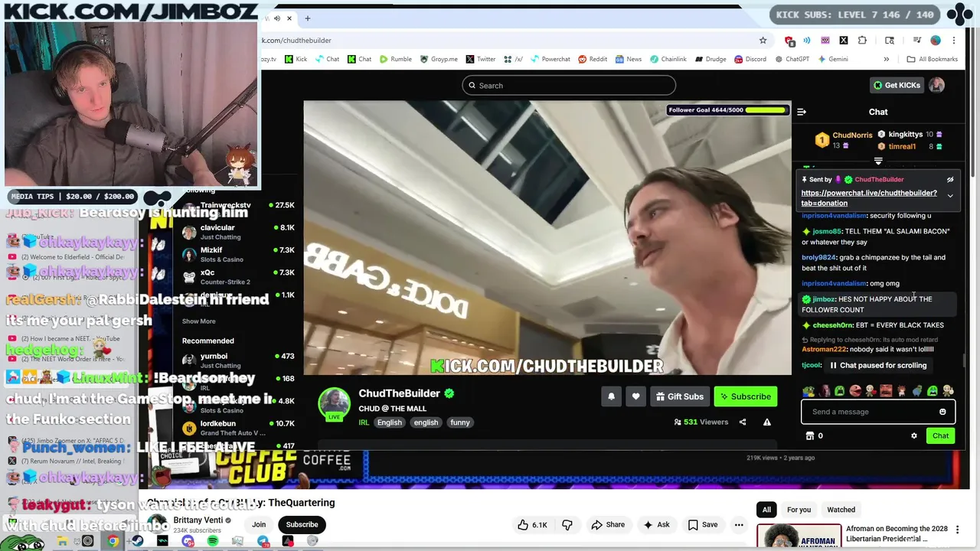Bookmark this page with the star icon

763,41
